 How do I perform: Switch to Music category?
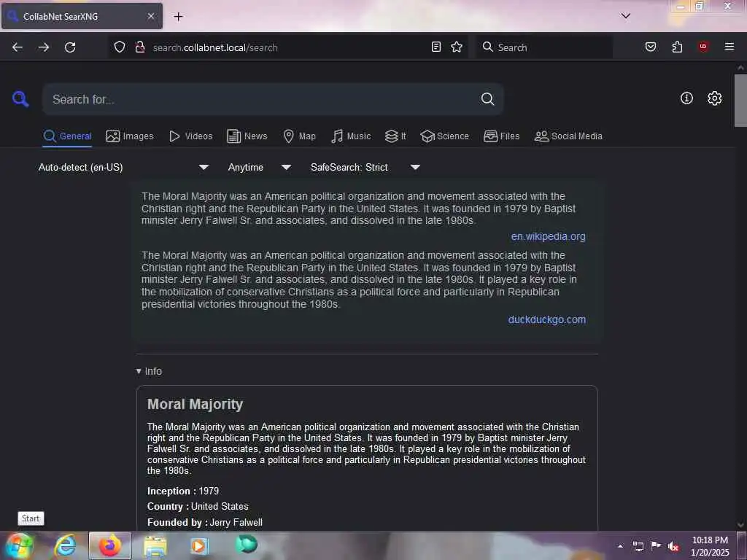point(351,136)
